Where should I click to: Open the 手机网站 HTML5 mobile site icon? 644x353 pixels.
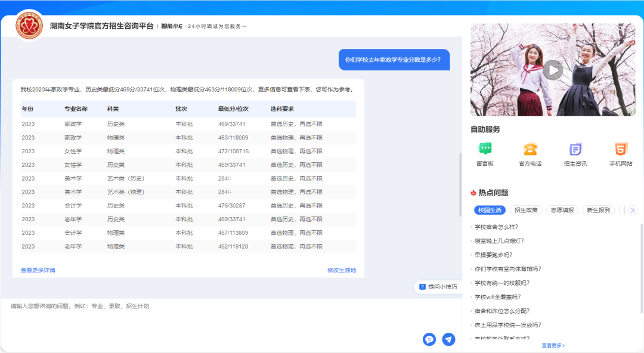(x=621, y=149)
